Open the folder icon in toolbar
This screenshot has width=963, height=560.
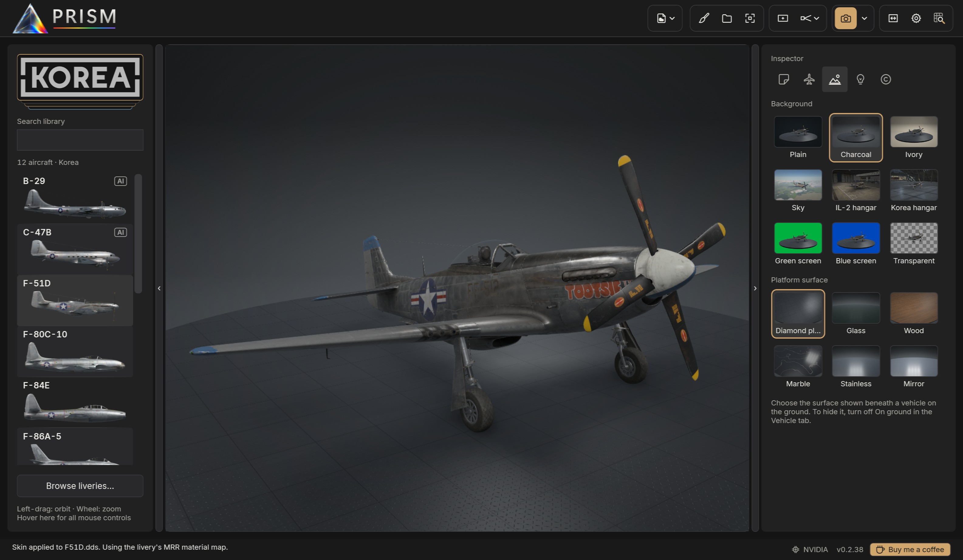727,18
